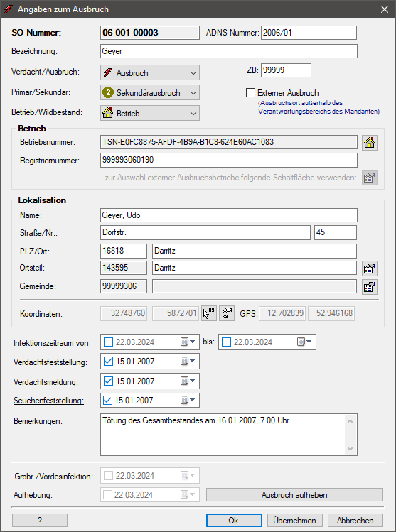Open external outbreak farm selection icon
Screen dimensions: 396x532
(x=370, y=178)
